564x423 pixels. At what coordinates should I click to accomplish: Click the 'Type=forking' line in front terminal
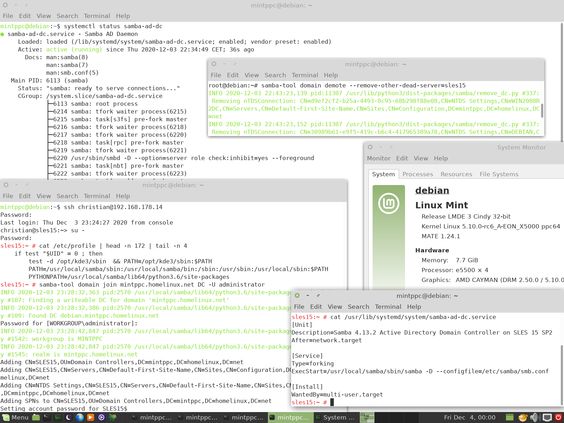(313, 364)
